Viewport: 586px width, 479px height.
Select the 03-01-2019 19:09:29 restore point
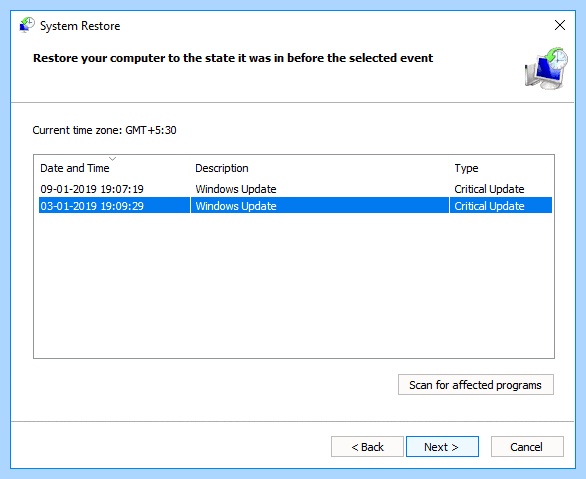coord(295,206)
